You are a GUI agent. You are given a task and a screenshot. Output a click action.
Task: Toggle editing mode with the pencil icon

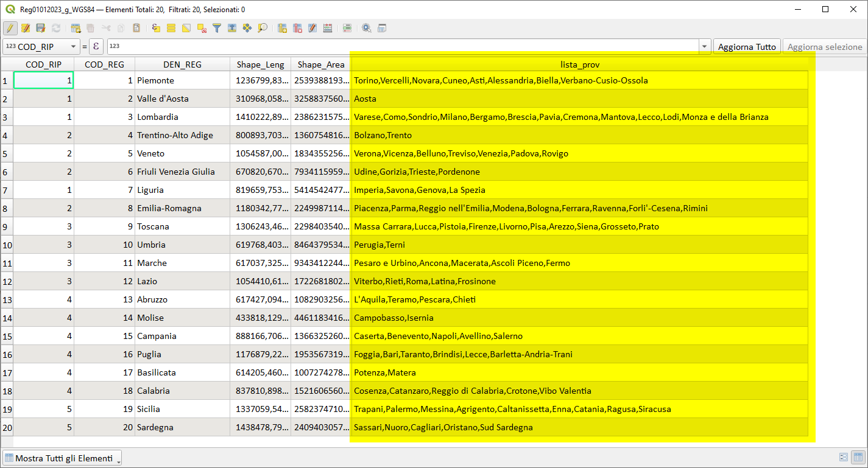point(10,28)
